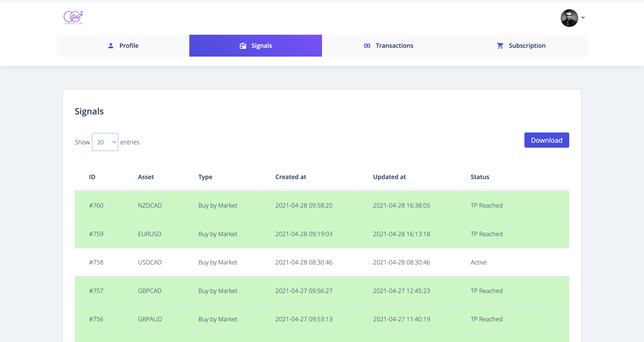Sort by Asset column header
This screenshot has width=644, height=342.
pos(146,177)
